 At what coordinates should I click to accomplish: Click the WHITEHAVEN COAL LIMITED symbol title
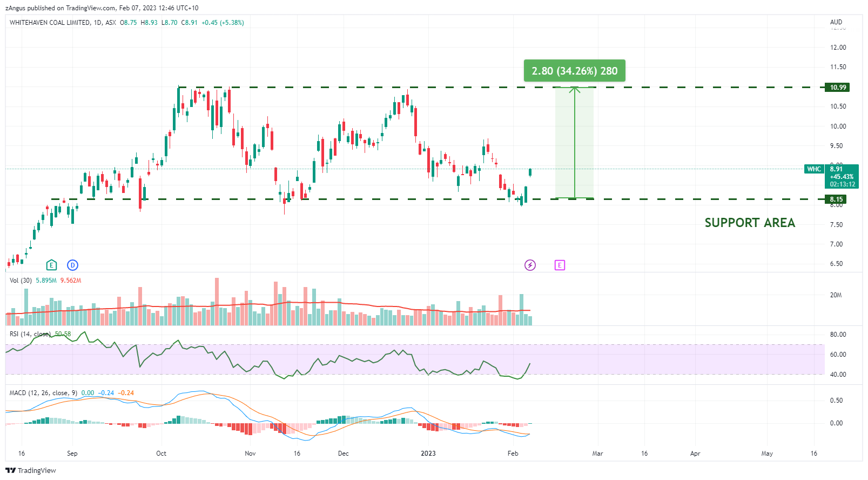click(x=50, y=23)
